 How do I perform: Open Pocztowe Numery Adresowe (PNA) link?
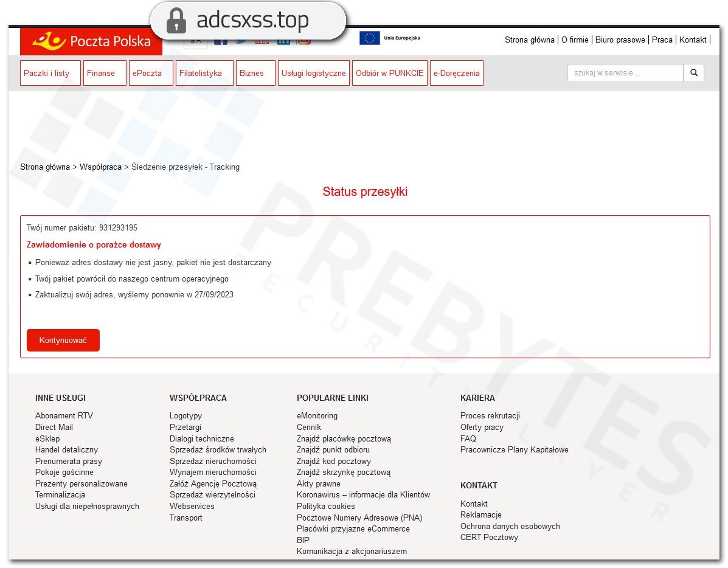(x=359, y=518)
